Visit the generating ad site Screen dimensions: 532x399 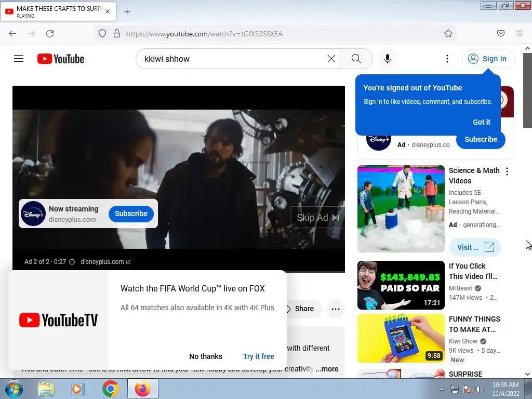pos(475,247)
